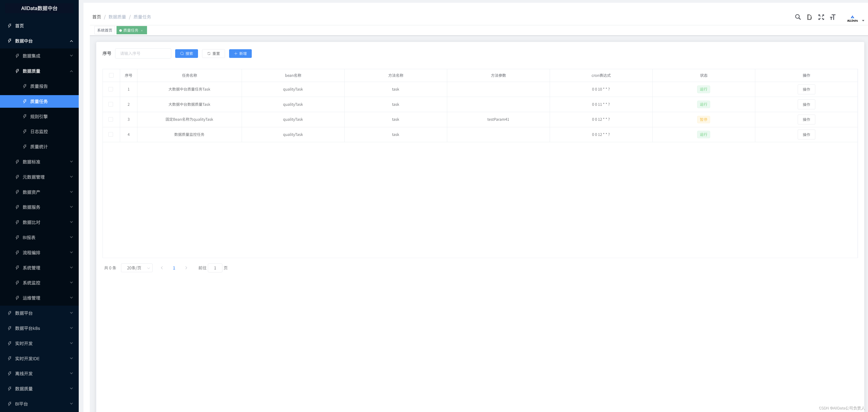Click the 重置 reset button
Screen dimensions: 868x412
pos(213,54)
